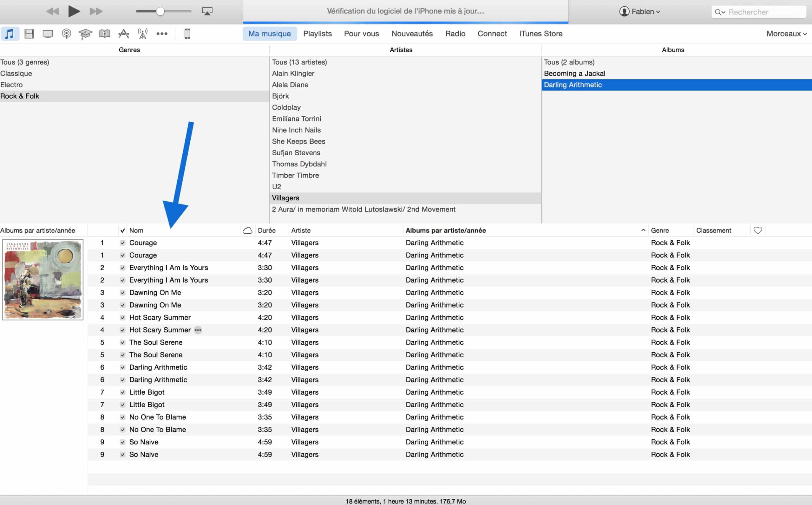Click the iPhone update progress bar

click(405, 23)
